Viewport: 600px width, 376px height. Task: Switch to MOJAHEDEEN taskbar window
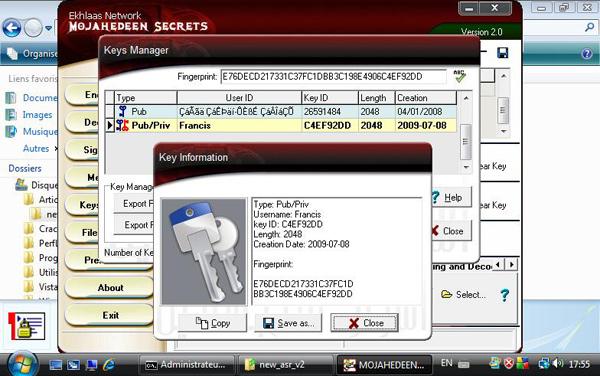384,365
